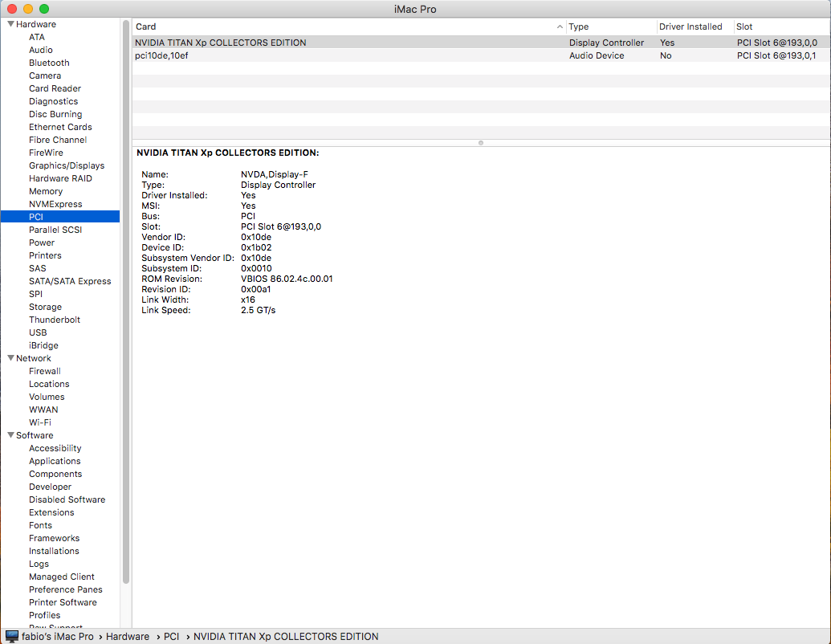This screenshot has width=831, height=644.
Task: Select Installations under Software
Action: [54, 551]
